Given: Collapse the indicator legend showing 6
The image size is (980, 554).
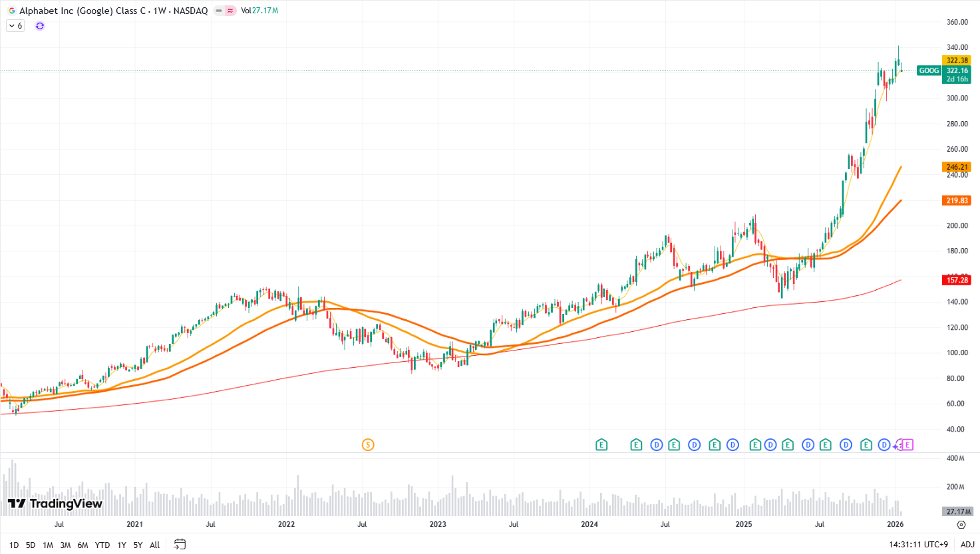Looking at the screenshot, I should (x=15, y=26).
